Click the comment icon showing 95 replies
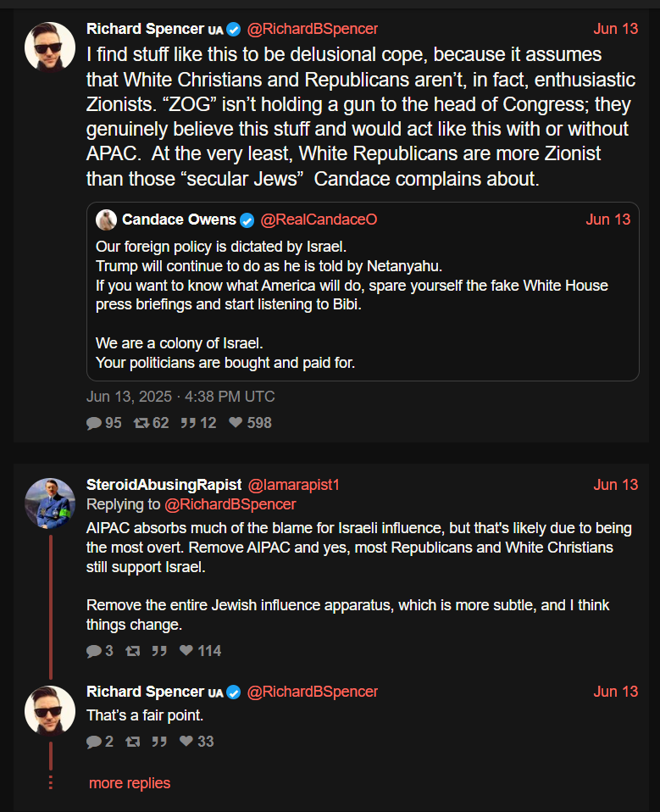 [x=94, y=423]
